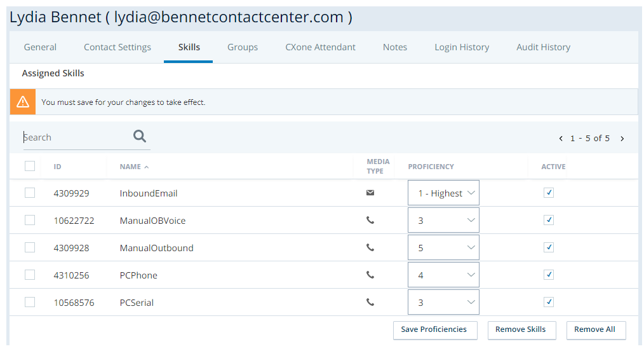Go to previous page of skills
This screenshot has width=644, height=351.
pyautogui.click(x=561, y=139)
